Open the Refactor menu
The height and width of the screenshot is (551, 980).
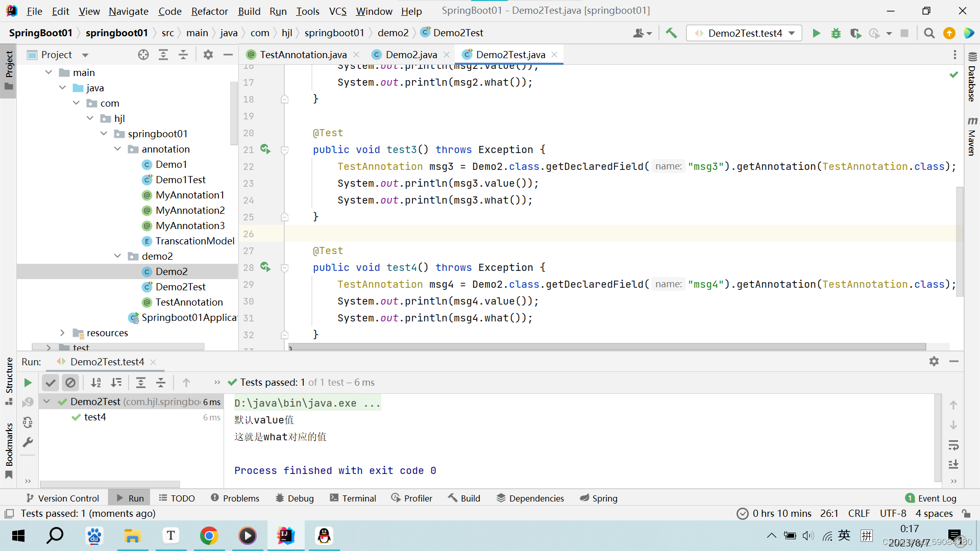point(209,11)
